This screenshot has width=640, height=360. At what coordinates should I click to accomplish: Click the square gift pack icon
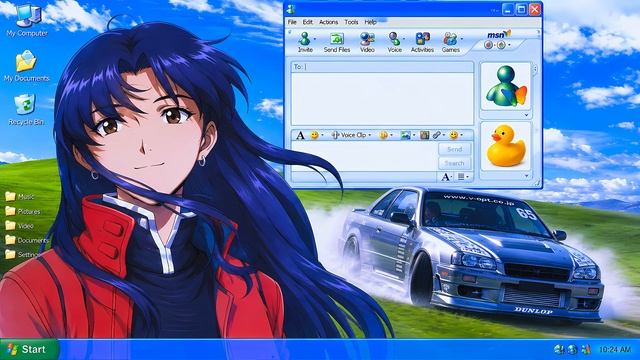coord(424,135)
